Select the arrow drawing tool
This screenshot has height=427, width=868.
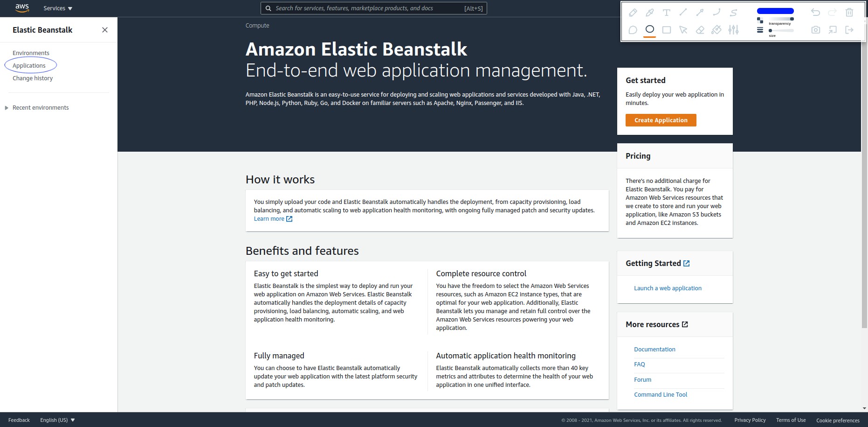tap(700, 13)
